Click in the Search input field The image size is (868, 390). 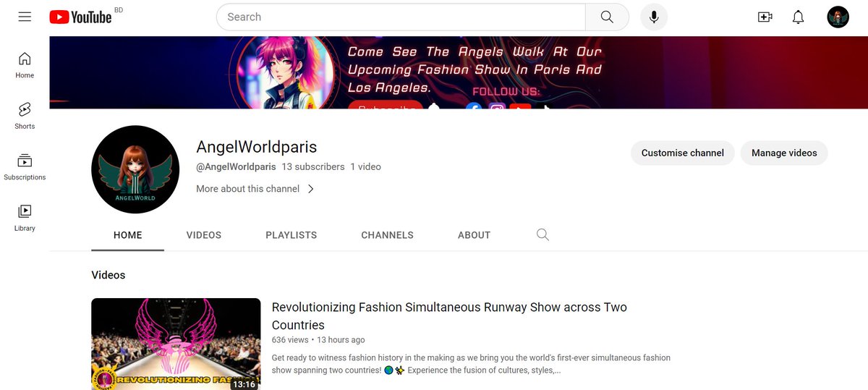pos(401,17)
